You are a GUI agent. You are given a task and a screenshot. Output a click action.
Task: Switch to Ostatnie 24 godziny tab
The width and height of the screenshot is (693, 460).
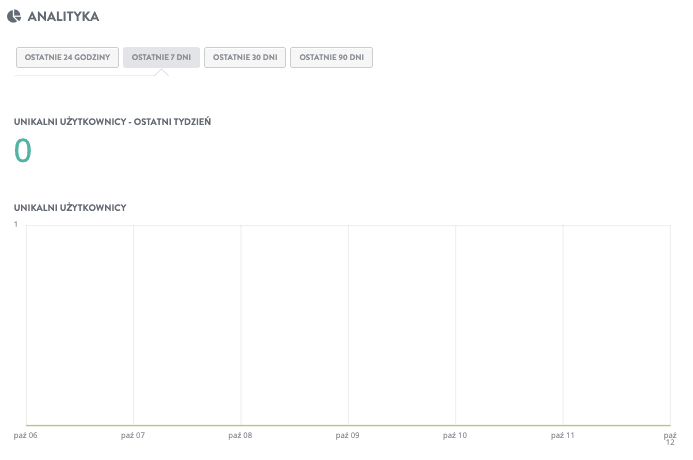[67, 57]
